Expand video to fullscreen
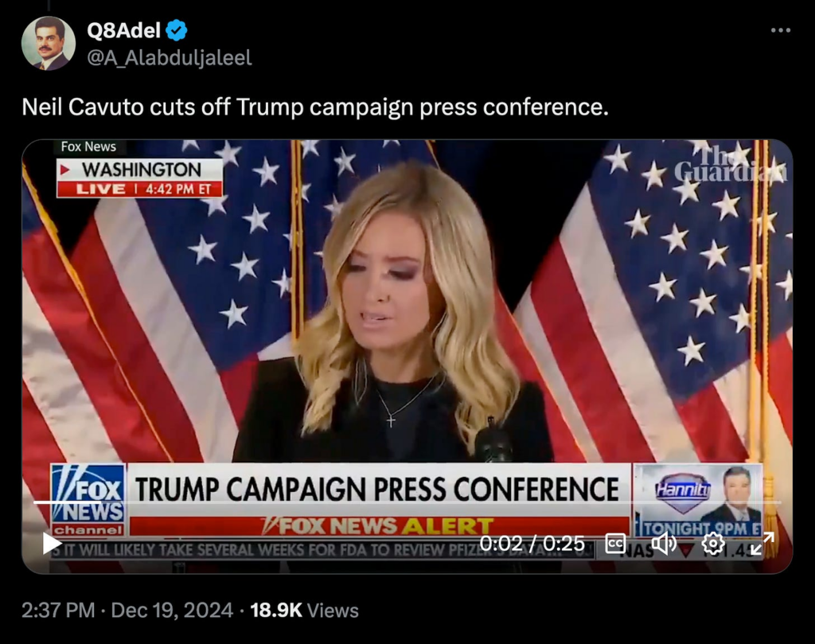This screenshot has height=644, width=815. pyautogui.click(x=762, y=544)
